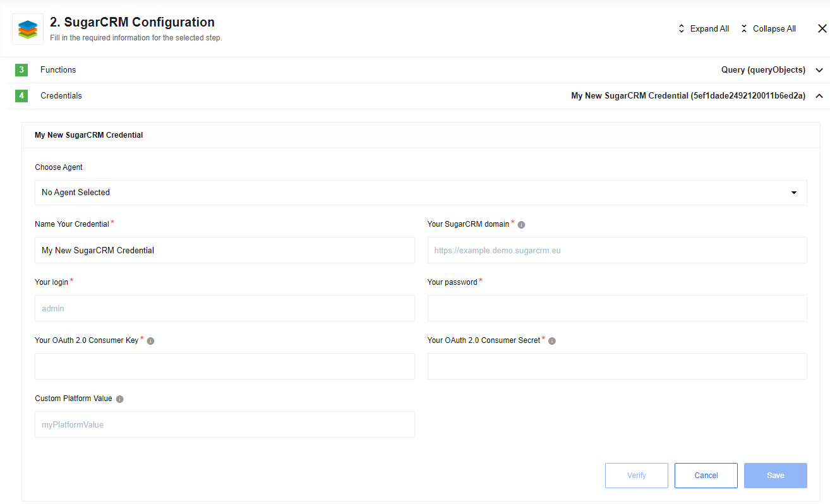Viewport: 830px width, 504px height.
Task: Click the info icon next to OAuth 2.0 Consumer Secret
Action: click(x=551, y=340)
